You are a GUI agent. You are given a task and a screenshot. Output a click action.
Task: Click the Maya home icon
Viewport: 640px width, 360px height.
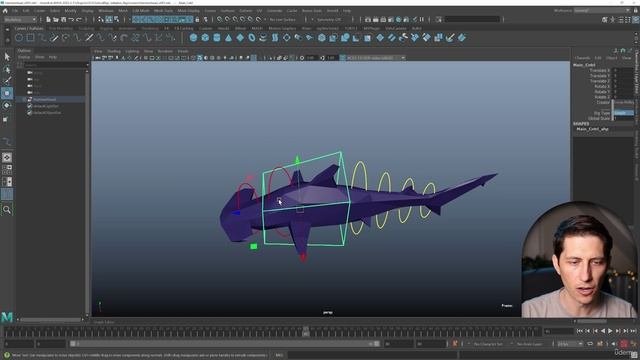5,11
